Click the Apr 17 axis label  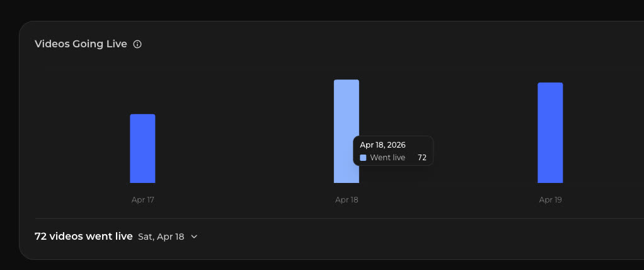pos(143,200)
